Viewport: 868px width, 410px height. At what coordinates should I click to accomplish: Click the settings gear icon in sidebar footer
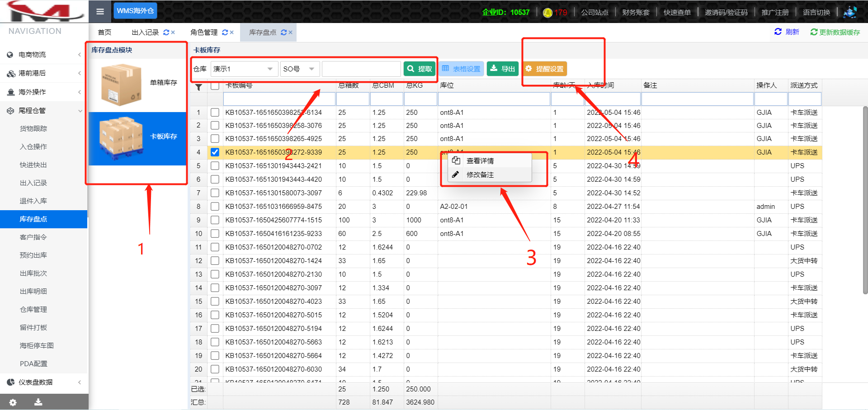pos(13,402)
